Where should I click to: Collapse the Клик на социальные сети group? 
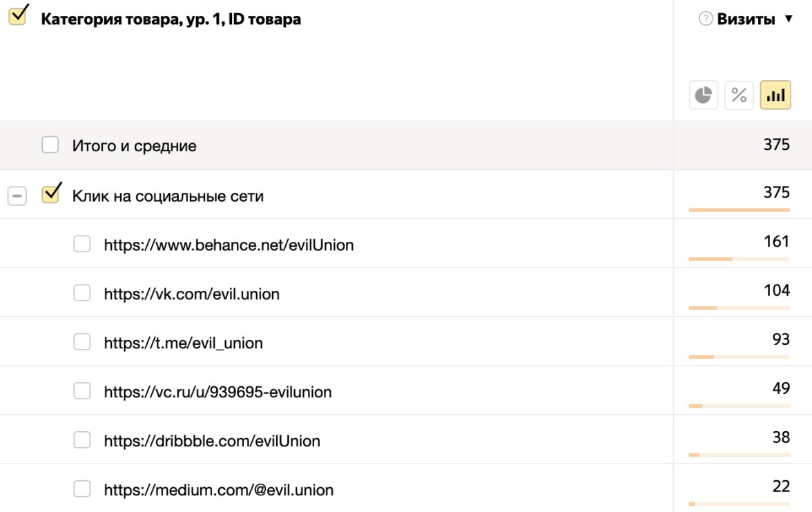pos(17,196)
